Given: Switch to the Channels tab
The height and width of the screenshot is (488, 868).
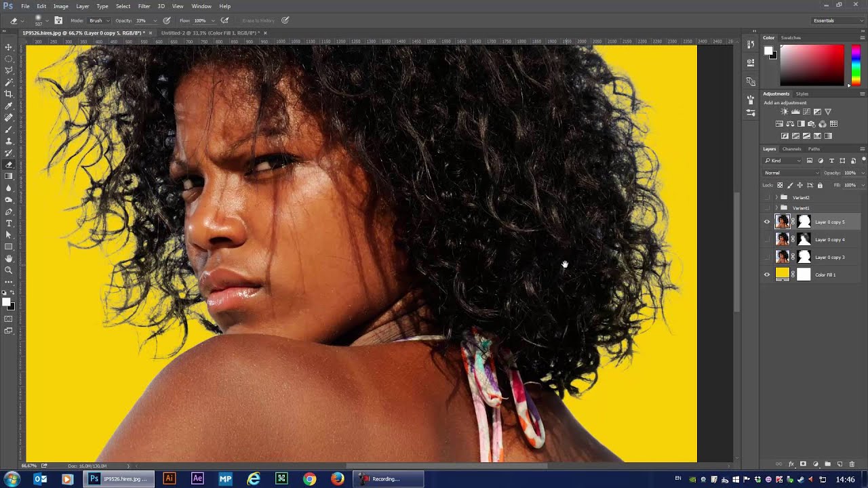Looking at the screenshot, I should [791, 148].
